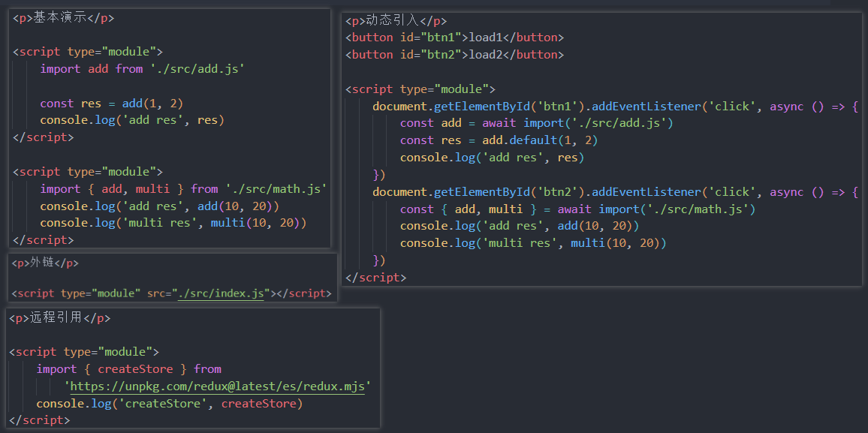868x433 pixels.
Task: Click 'import add from' in the first script block
Action: click(x=92, y=69)
